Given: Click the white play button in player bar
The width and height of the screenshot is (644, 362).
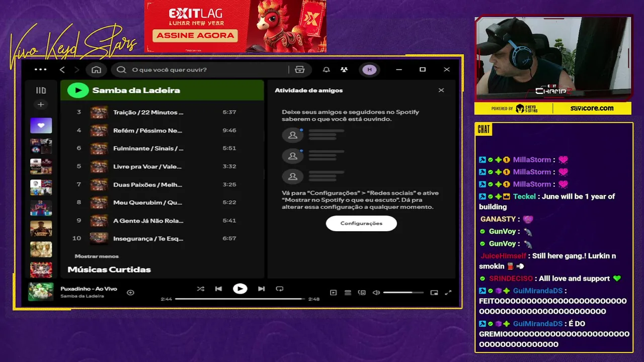Looking at the screenshot, I should [240, 289].
